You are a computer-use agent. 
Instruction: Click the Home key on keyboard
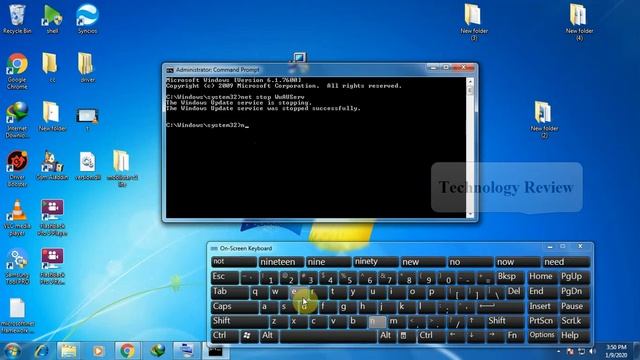pyautogui.click(x=542, y=278)
